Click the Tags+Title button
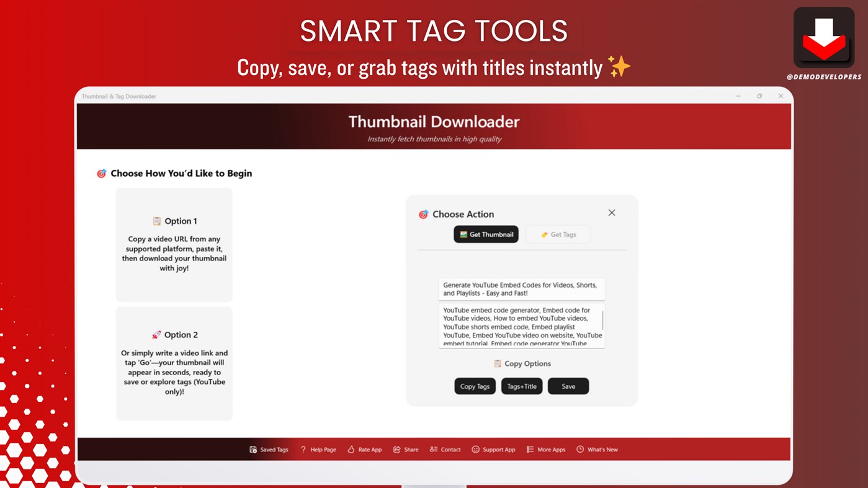Screen dimensions: 868x488 coord(522,386)
